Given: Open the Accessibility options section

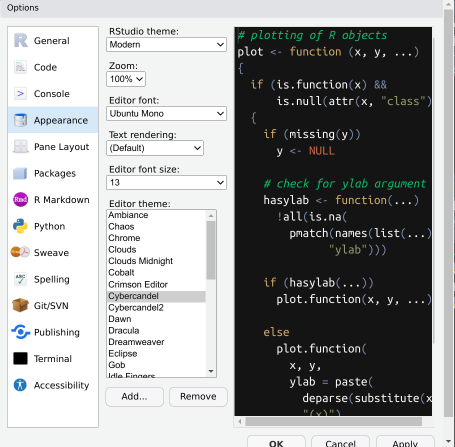Looking at the screenshot, I should pyautogui.click(x=53, y=385).
